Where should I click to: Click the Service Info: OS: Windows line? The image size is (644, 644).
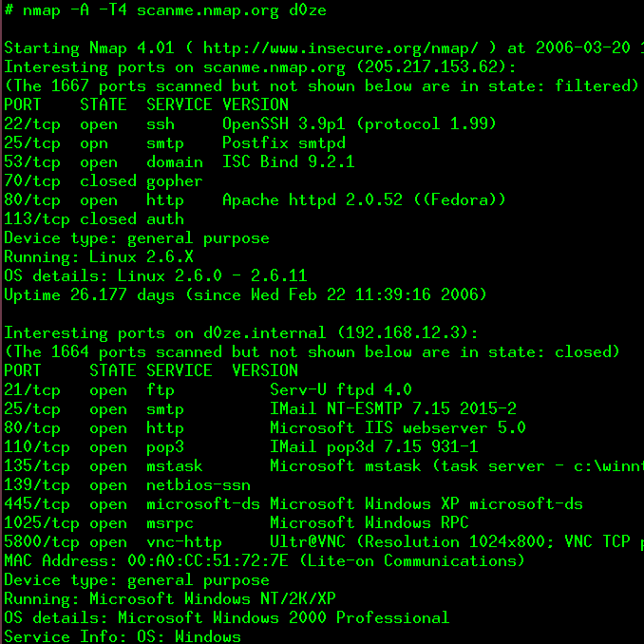click(x=123, y=636)
